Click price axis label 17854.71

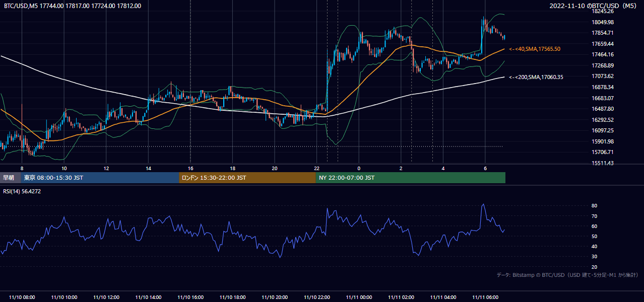click(603, 33)
